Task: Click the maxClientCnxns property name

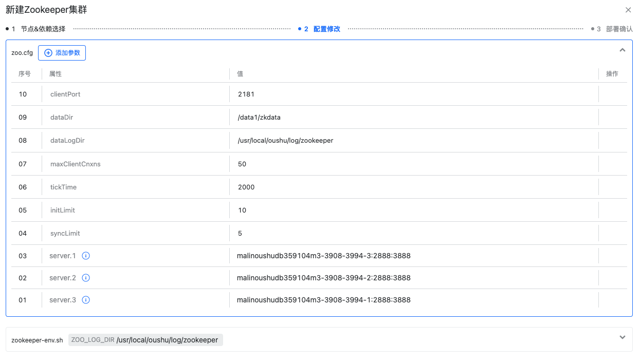Action: coord(76,164)
